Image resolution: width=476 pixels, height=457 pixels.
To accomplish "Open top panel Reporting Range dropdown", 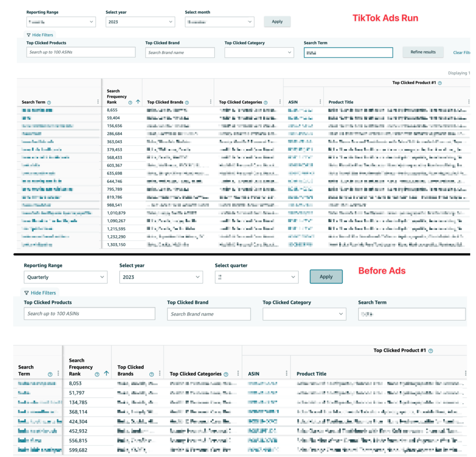I will tap(61, 22).
